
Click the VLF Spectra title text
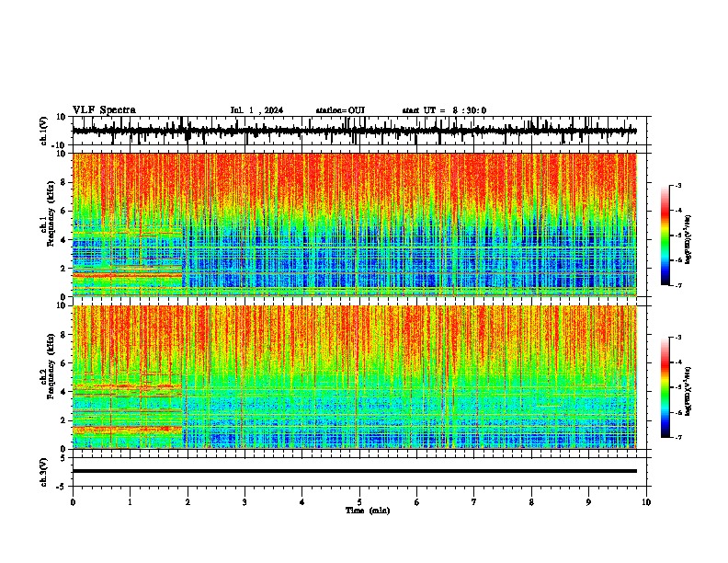[104, 110]
